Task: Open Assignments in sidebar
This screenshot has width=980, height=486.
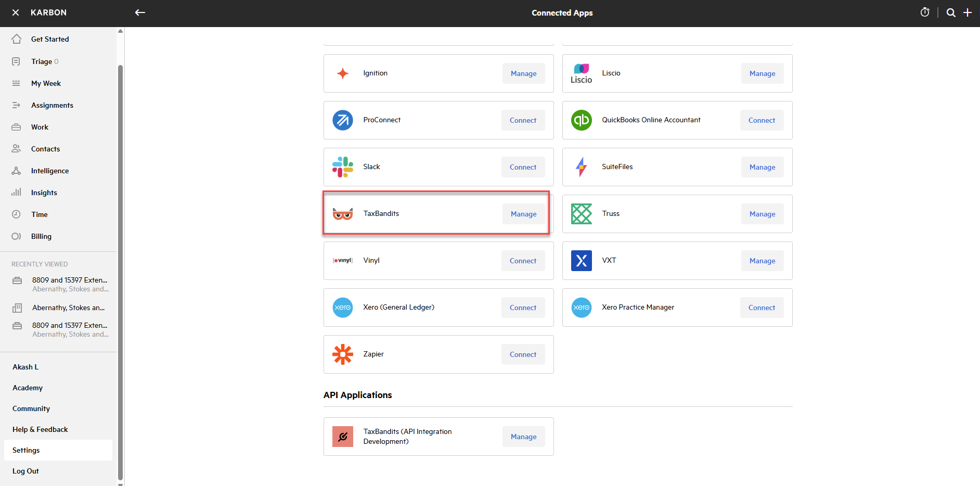Action: pos(52,105)
